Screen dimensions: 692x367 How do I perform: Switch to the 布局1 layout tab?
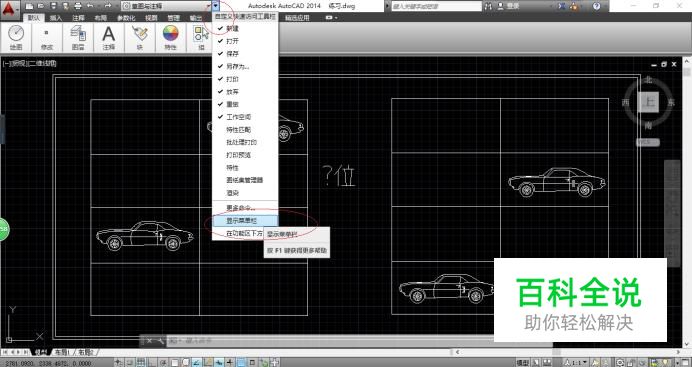coord(62,352)
